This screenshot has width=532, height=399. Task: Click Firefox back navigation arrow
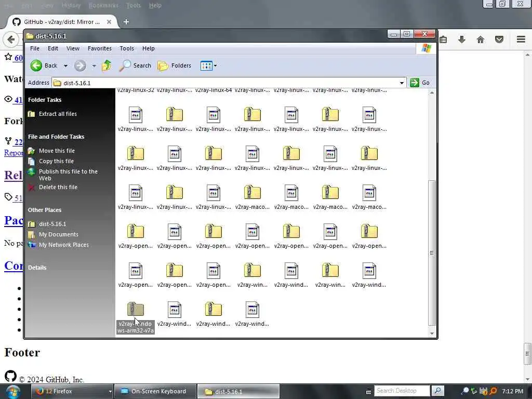pyautogui.click(x=11, y=39)
